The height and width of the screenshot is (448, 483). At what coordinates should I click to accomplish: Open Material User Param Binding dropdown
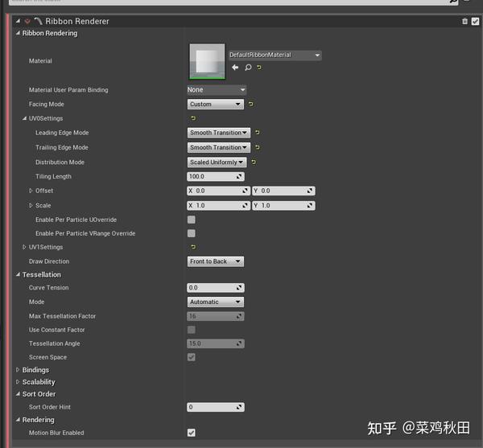click(217, 90)
